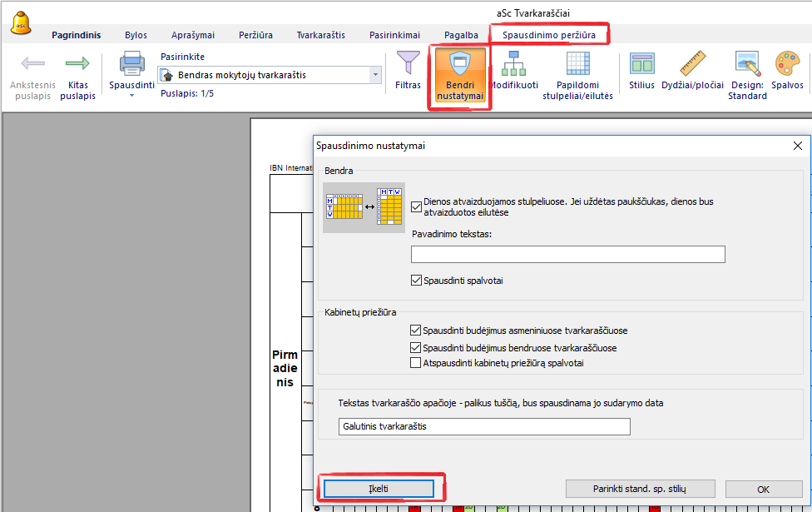This screenshot has height=512, width=812.
Task: Click Parinkti stand. sp. stilių button
Action: point(640,489)
